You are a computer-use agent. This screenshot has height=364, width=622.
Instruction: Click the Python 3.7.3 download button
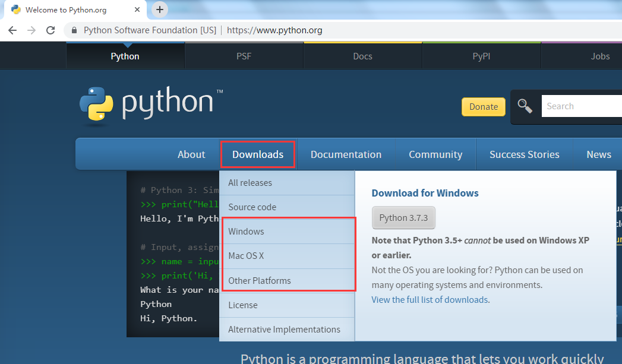point(403,218)
